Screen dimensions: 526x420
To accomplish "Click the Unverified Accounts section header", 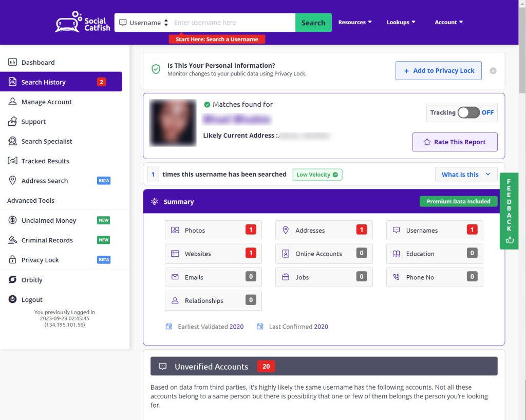I will pos(324,366).
